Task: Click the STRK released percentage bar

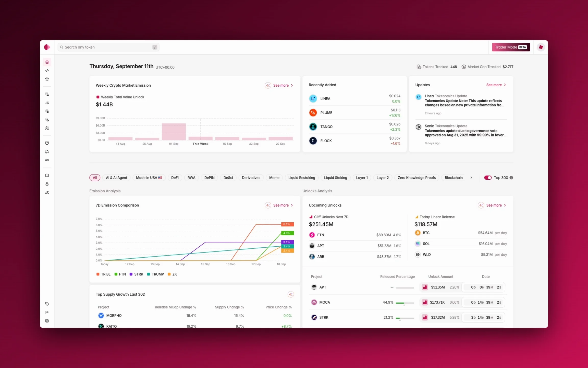Action: point(405,318)
